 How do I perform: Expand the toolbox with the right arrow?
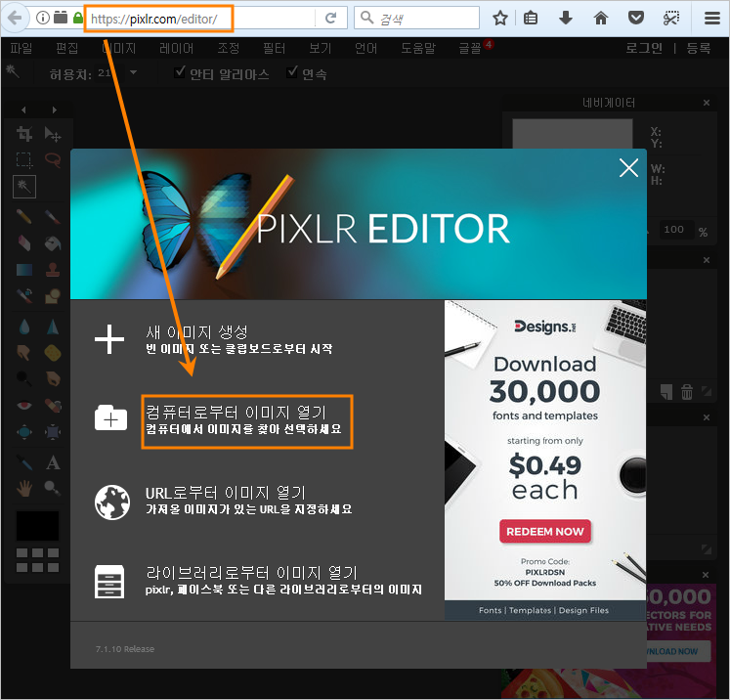55,109
